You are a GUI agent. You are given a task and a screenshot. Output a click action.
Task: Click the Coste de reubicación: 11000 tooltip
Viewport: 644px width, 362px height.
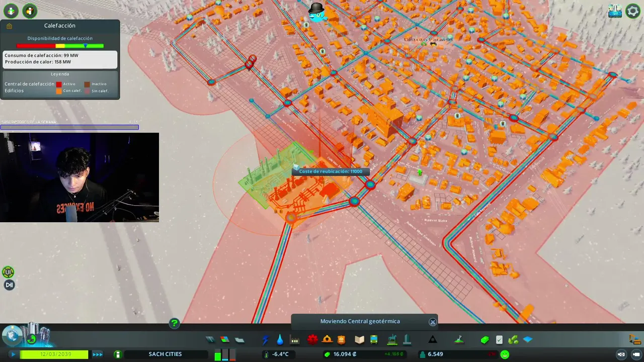[331, 171]
